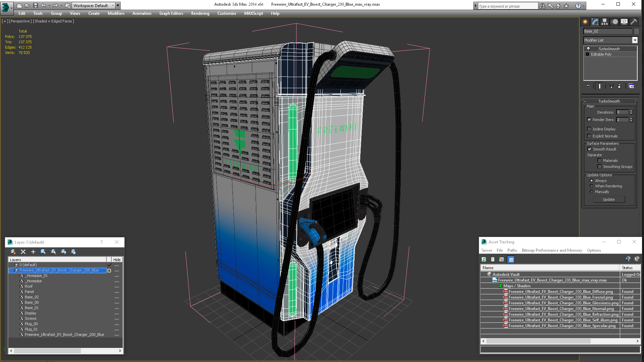This screenshot has height=362, width=644.
Task: Select When Rendering update option
Action: 591,186
